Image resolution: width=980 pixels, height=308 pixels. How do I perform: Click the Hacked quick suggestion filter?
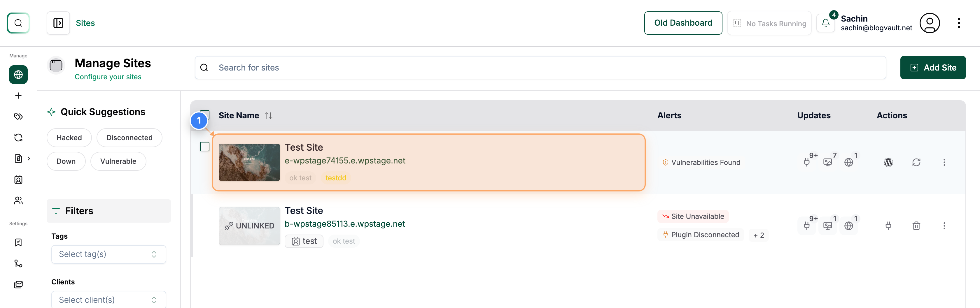(x=69, y=137)
